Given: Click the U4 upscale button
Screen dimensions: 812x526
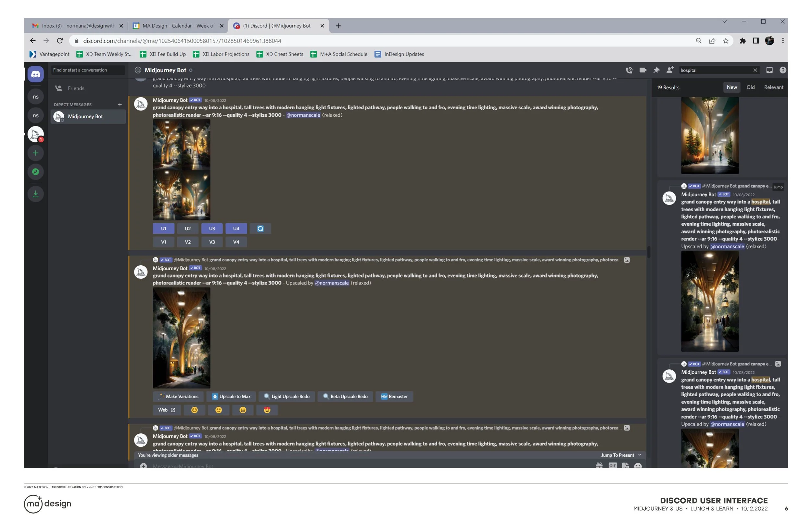Looking at the screenshot, I should pyautogui.click(x=236, y=229).
